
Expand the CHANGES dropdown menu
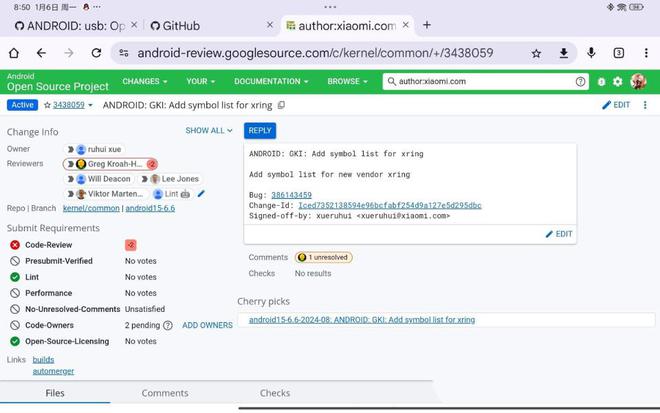145,82
